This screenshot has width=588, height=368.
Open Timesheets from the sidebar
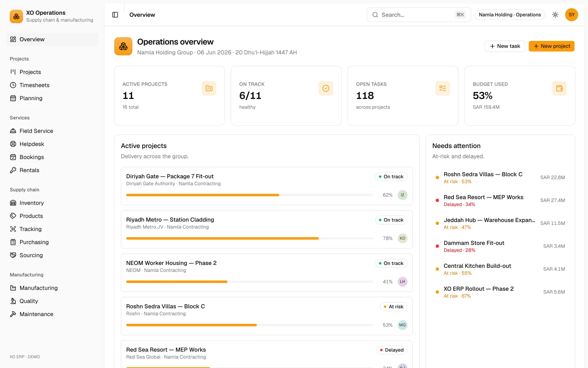pos(52,85)
